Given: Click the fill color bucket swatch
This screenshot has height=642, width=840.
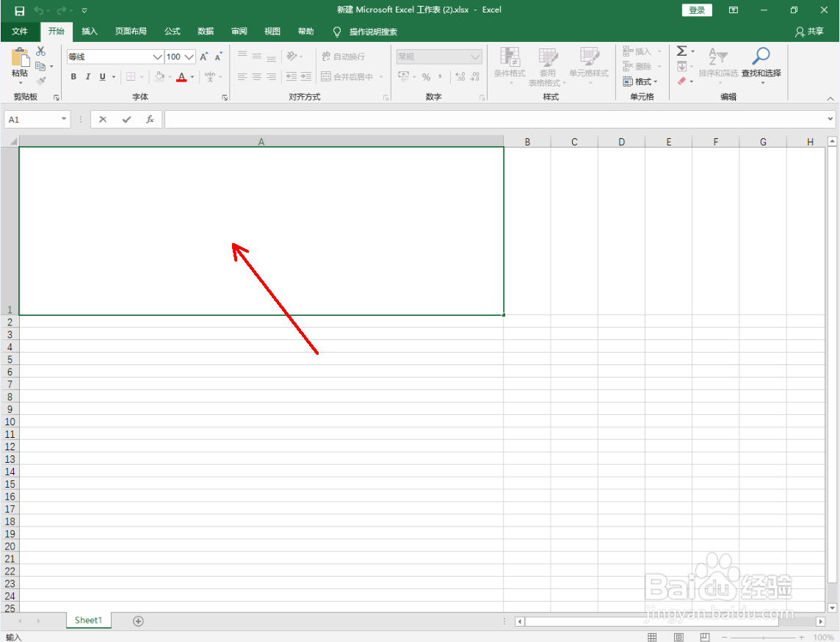Looking at the screenshot, I should (x=159, y=76).
